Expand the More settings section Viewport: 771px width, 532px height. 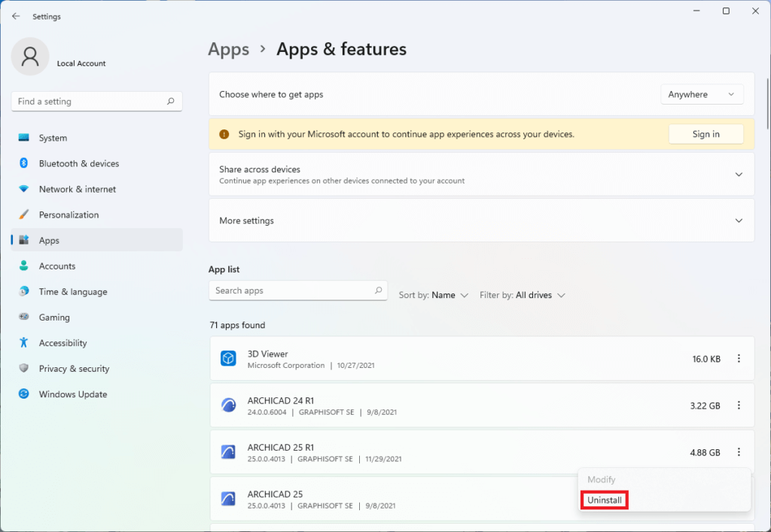point(738,220)
